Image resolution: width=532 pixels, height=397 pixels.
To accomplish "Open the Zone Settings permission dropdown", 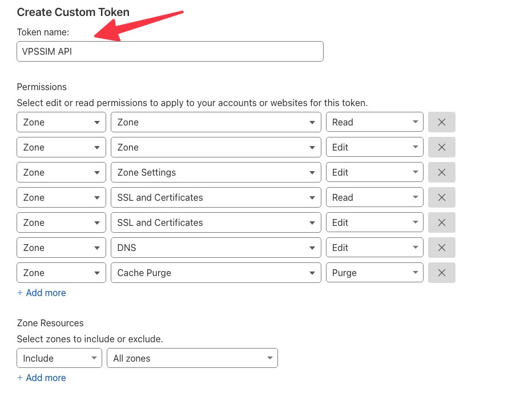I will click(x=215, y=172).
